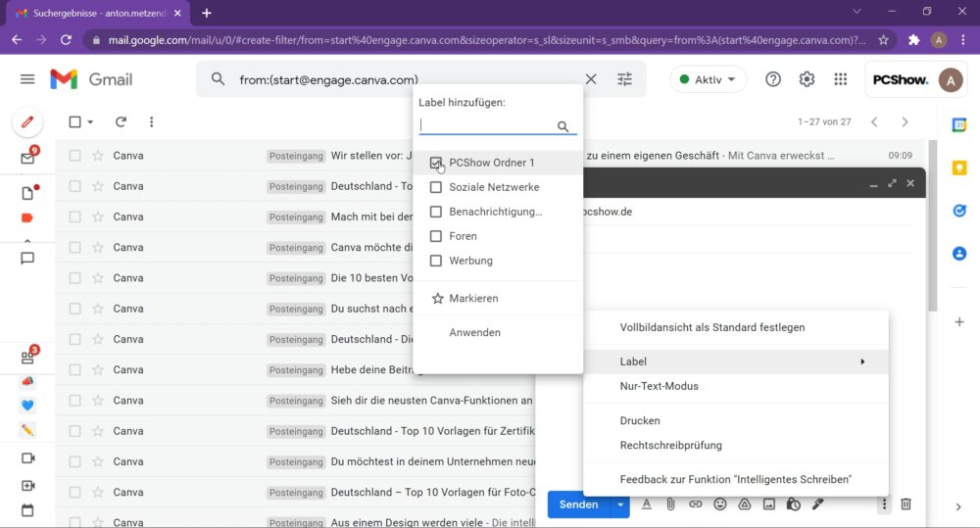Expand the side panel chevron at bottom right
The width and height of the screenshot is (980, 528).
(958, 506)
